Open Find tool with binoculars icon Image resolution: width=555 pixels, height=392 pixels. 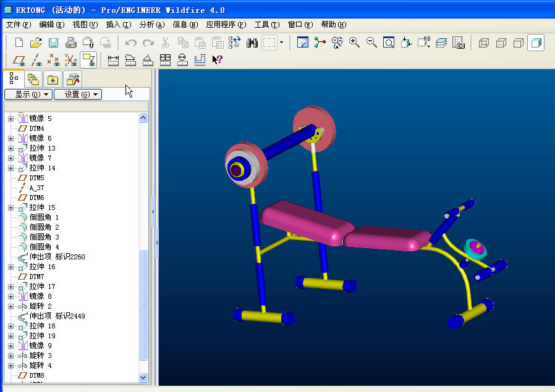252,43
